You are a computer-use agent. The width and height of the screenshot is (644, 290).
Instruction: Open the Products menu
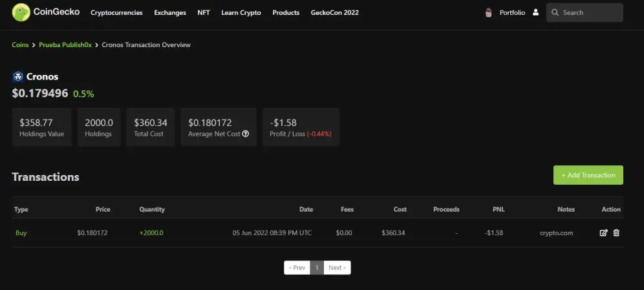coord(286,13)
